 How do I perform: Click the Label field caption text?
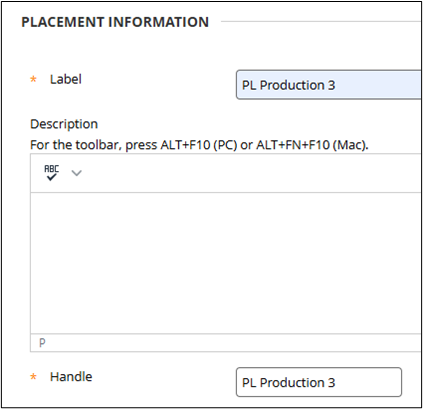[66, 79]
